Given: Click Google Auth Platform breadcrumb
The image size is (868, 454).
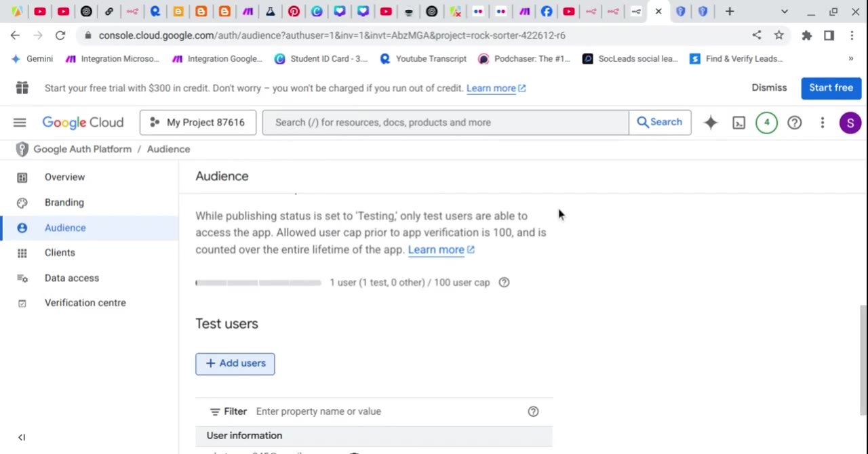Looking at the screenshot, I should click(x=83, y=149).
